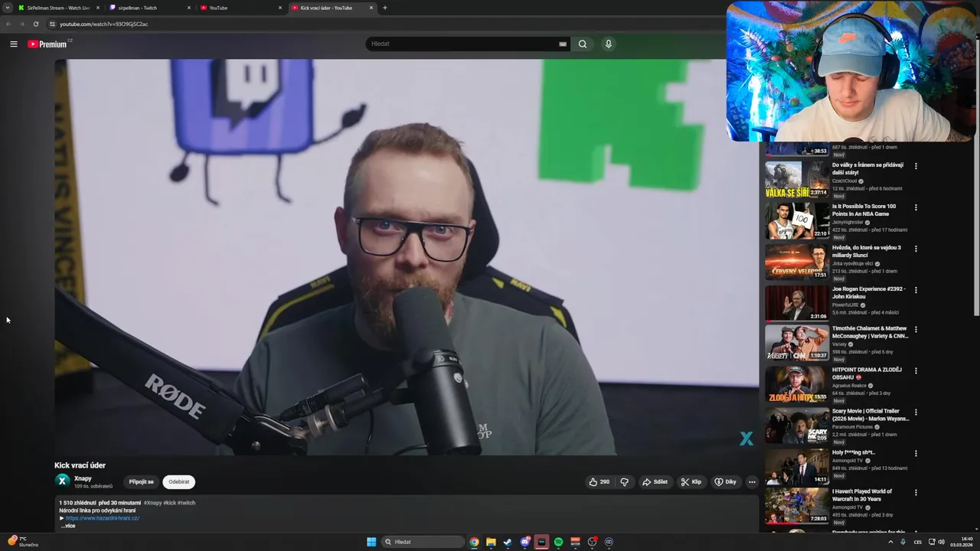Click the Připojit se join button

141,482
